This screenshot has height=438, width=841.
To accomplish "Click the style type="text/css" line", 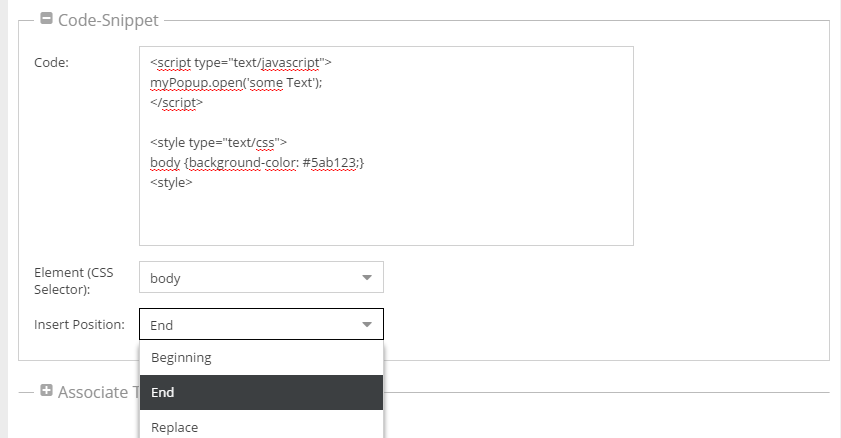I will pos(219,142).
